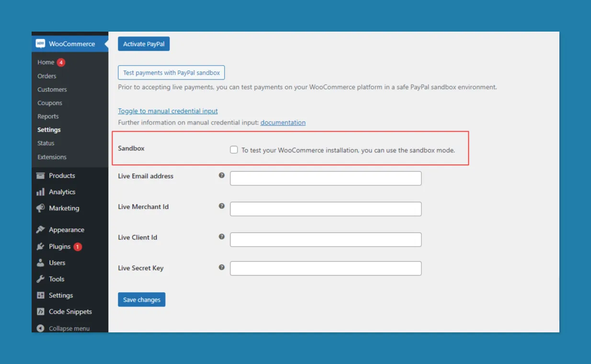Viewport: 591px width, 364px height.
Task: Open Analytics via the bar chart icon
Action: tap(41, 192)
